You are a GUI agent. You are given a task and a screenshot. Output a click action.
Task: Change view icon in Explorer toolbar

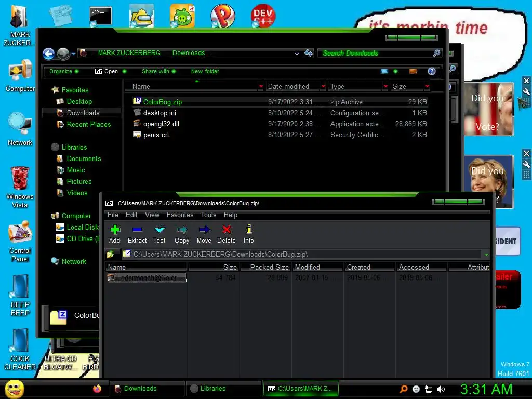point(384,71)
